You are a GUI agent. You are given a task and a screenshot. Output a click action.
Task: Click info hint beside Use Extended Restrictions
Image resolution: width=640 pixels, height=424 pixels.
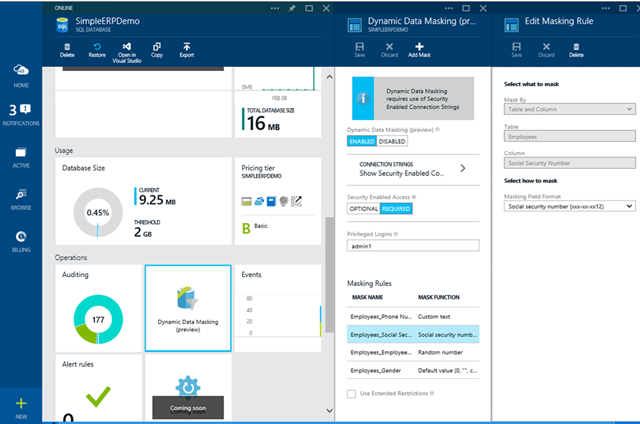point(432,393)
